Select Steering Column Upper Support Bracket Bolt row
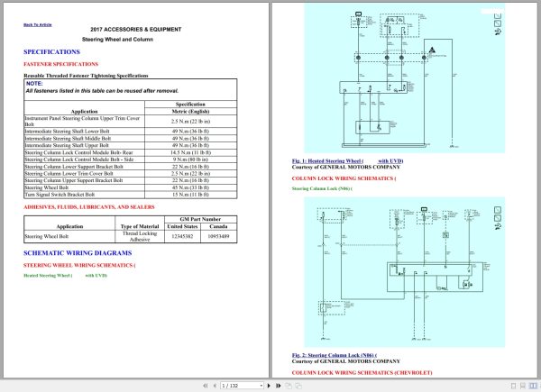 tap(131, 180)
